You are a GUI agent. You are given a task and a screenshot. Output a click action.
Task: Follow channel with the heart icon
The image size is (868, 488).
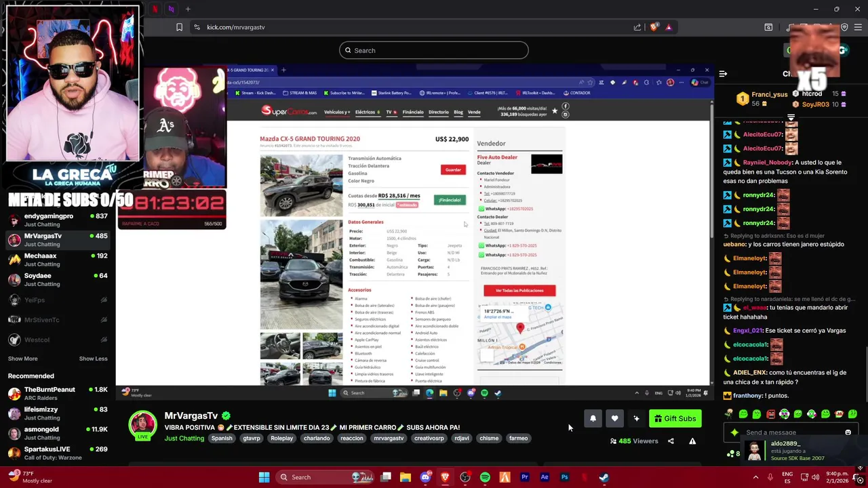pyautogui.click(x=614, y=418)
